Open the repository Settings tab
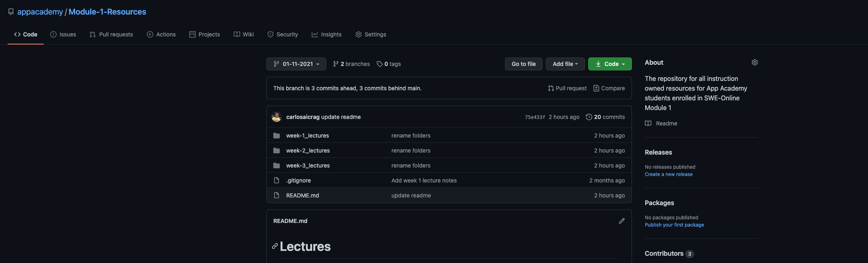 pyautogui.click(x=371, y=34)
